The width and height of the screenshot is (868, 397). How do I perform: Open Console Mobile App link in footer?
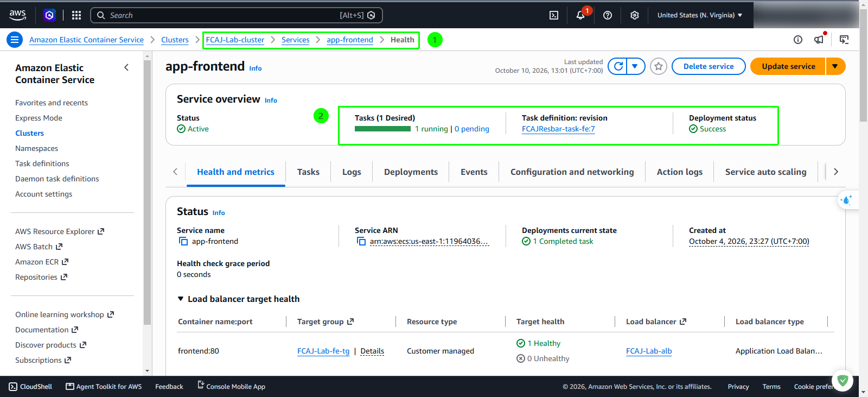click(x=231, y=386)
